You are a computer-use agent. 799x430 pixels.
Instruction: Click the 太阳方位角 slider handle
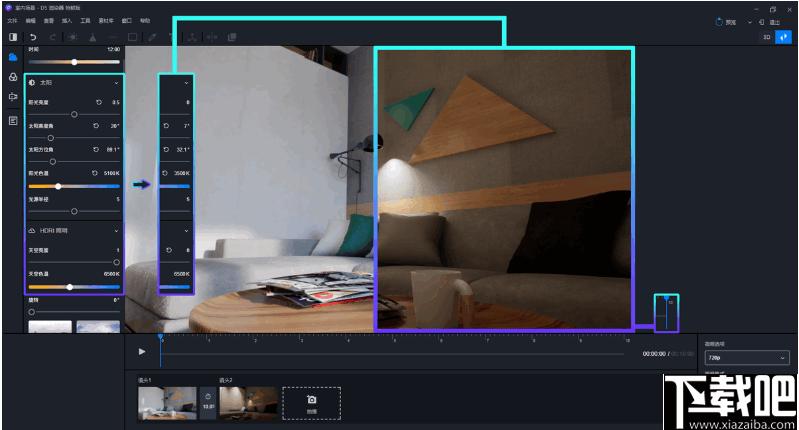coord(52,162)
